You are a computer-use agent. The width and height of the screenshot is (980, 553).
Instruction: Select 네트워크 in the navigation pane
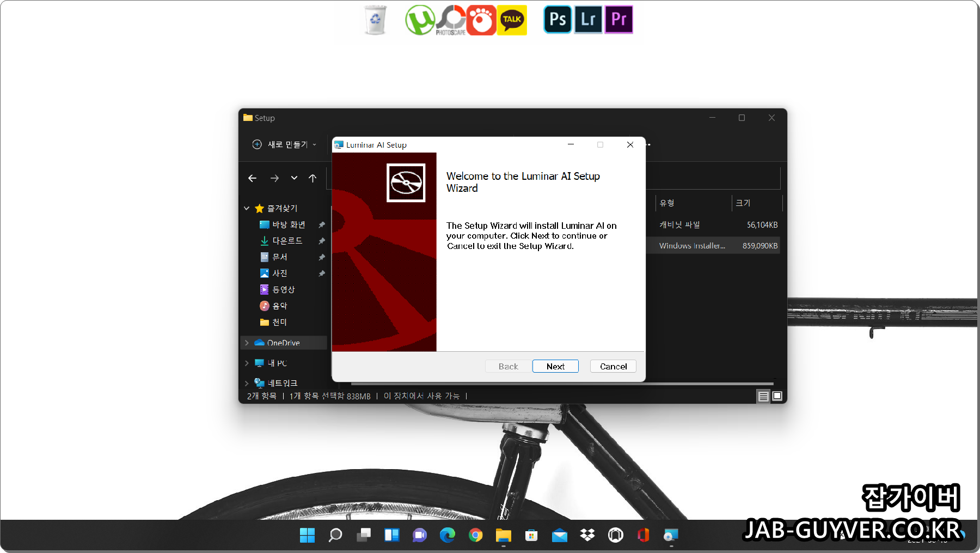click(x=282, y=383)
